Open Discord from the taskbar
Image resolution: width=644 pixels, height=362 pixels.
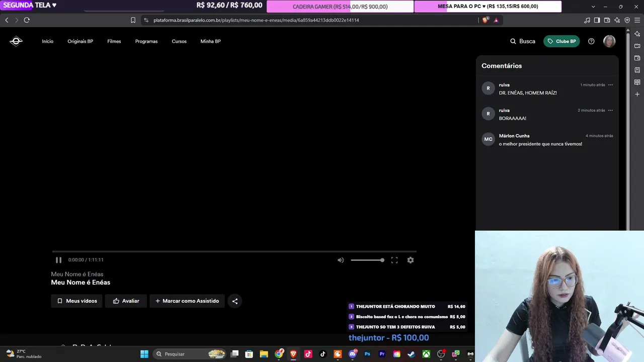[353, 354]
